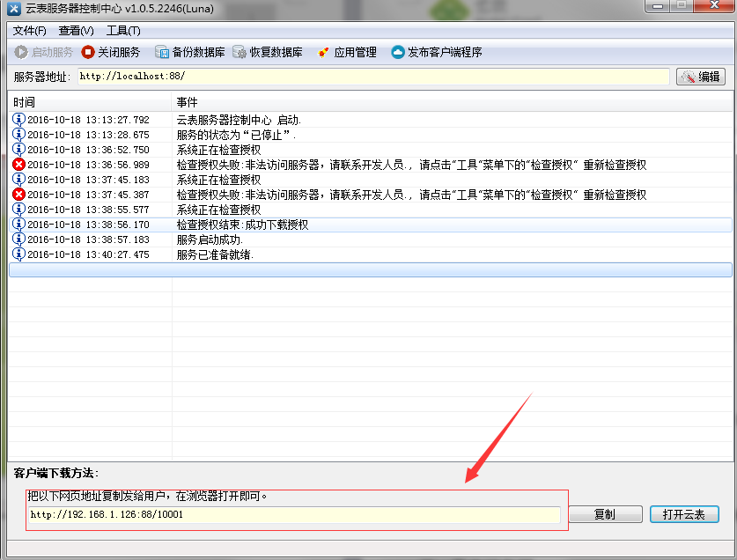Select log event 云表服务器控制中心 启动.
This screenshot has width=737, height=560.
click(x=239, y=120)
